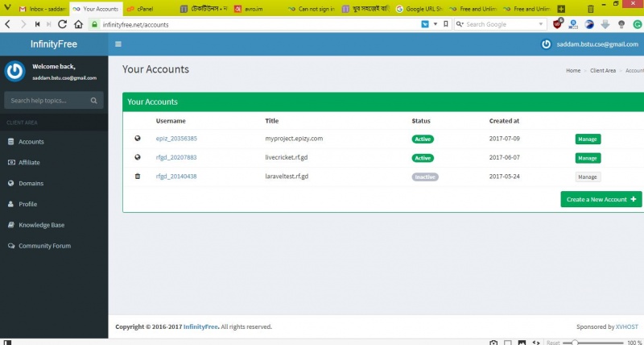Click the rewind history button
This screenshot has width=644, height=345.
click(37, 24)
